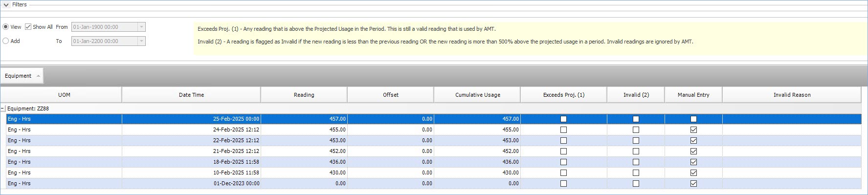
Task: Untick Manual Entry for 10-Feb-2025 row
Action: tap(693, 173)
